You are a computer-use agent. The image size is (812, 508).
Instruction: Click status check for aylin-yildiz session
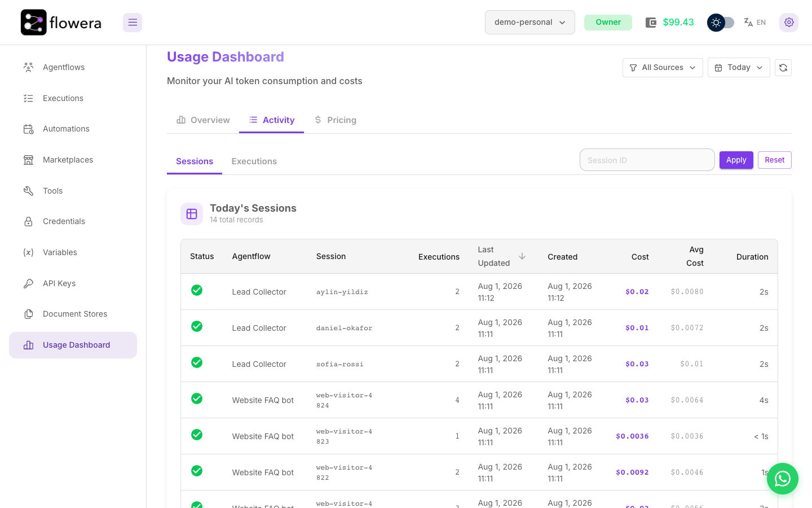click(197, 290)
